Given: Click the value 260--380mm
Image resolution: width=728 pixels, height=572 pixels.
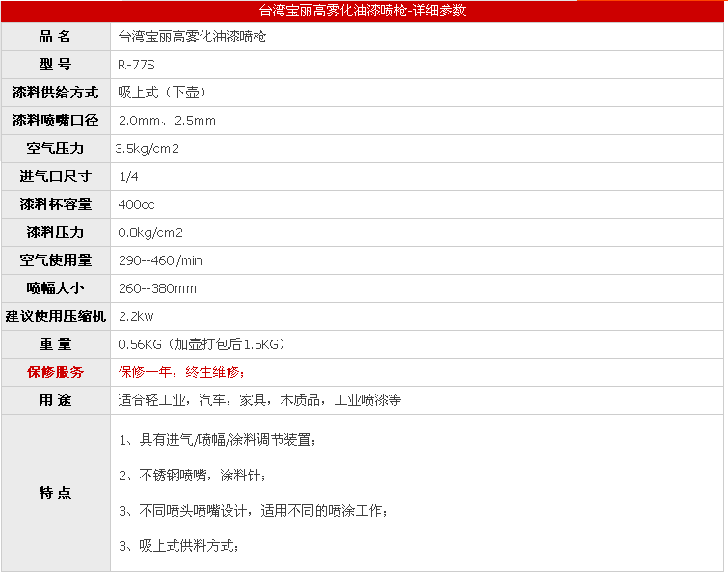Looking at the screenshot, I should click(x=157, y=288).
